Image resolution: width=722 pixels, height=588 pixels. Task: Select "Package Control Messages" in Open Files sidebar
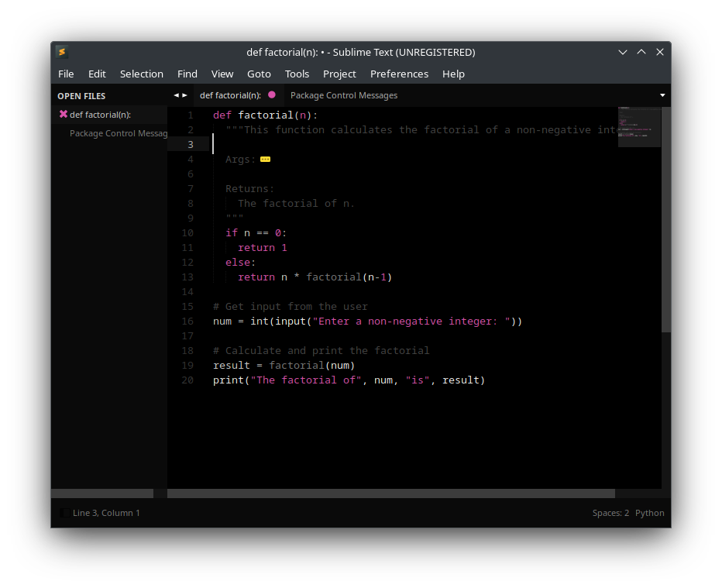118,132
